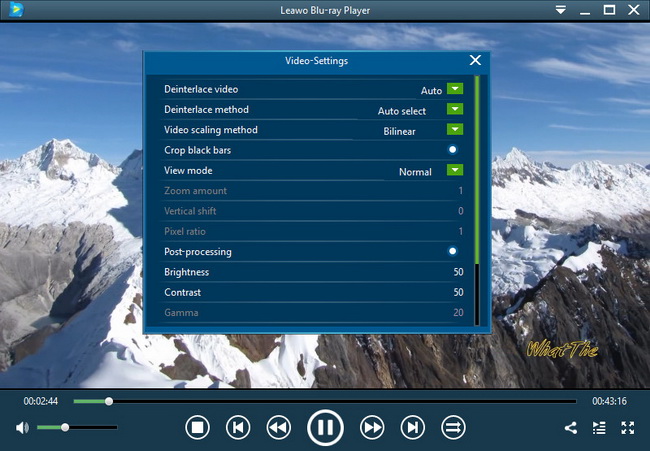Toggle Post-processing option
This screenshot has width=650, height=451.
pyautogui.click(x=453, y=252)
